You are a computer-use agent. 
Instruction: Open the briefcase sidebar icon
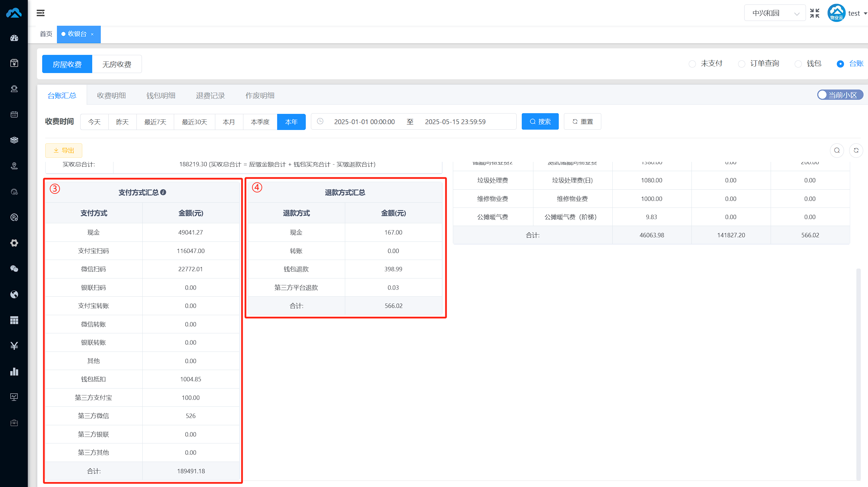(14, 423)
